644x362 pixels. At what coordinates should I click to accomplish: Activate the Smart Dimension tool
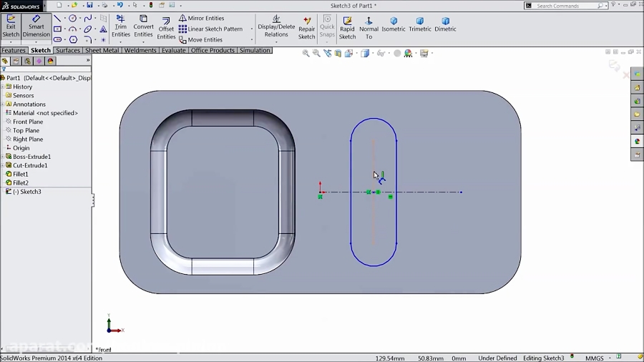tap(36, 26)
